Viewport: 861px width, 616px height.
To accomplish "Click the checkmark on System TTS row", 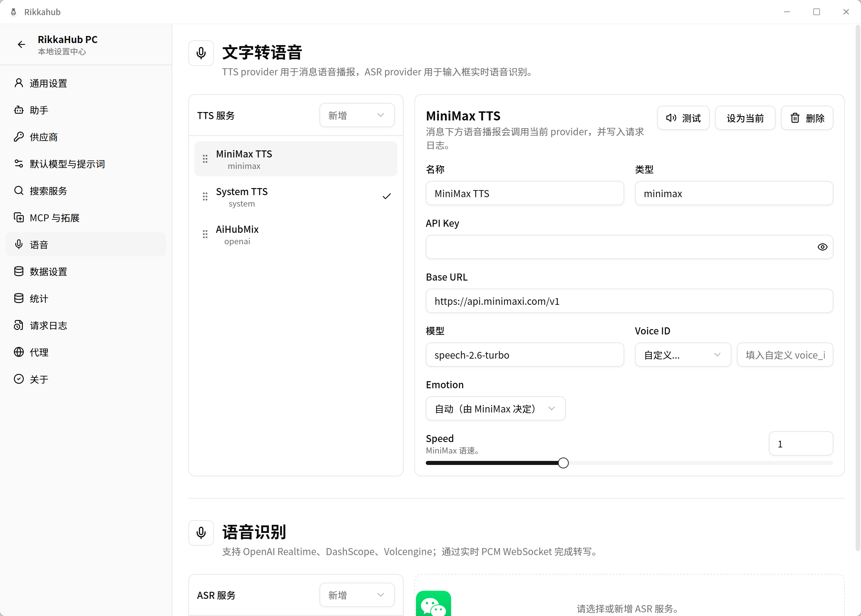I will [x=386, y=196].
